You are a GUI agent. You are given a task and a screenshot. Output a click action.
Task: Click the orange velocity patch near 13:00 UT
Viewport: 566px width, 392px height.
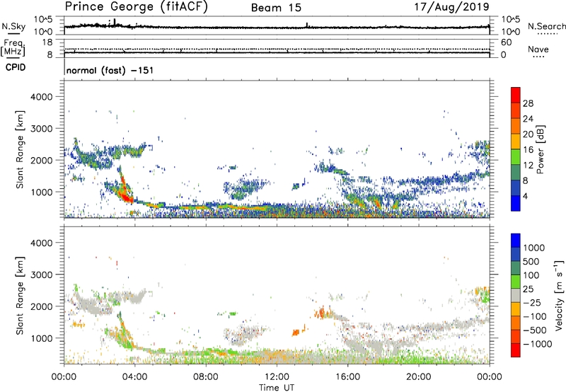(x=296, y=332)
